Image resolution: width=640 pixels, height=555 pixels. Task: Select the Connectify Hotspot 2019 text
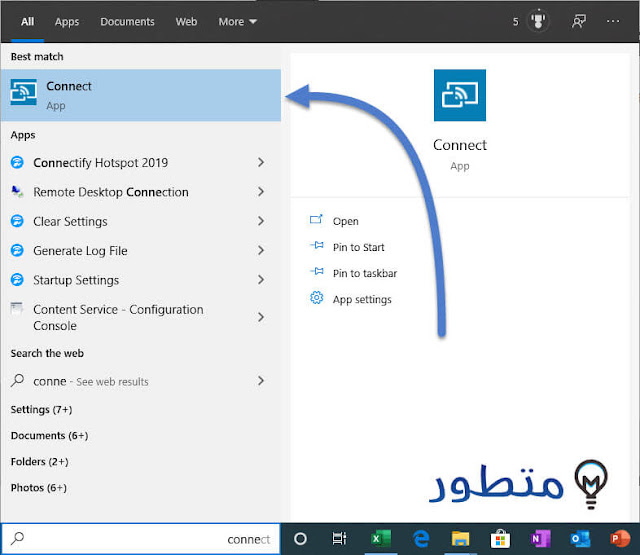100,162
